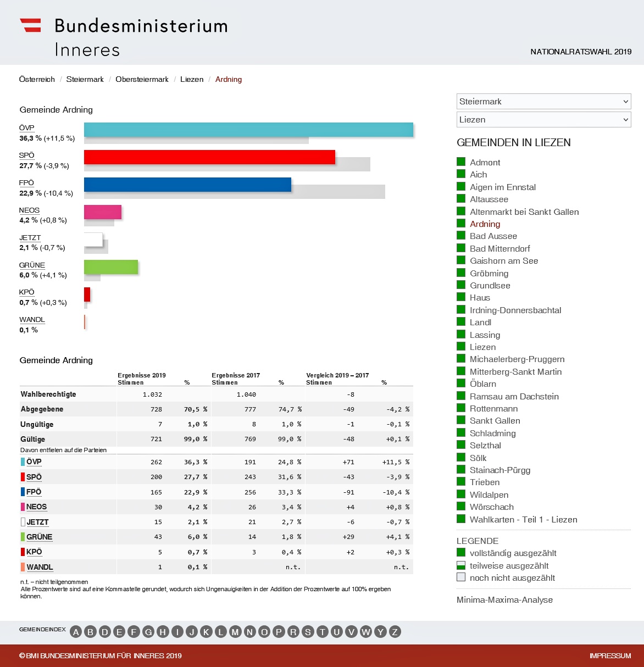Screen dimensions: 644x667
Task: Open the Bad Aussee municipality link
Action: point(493,236)
